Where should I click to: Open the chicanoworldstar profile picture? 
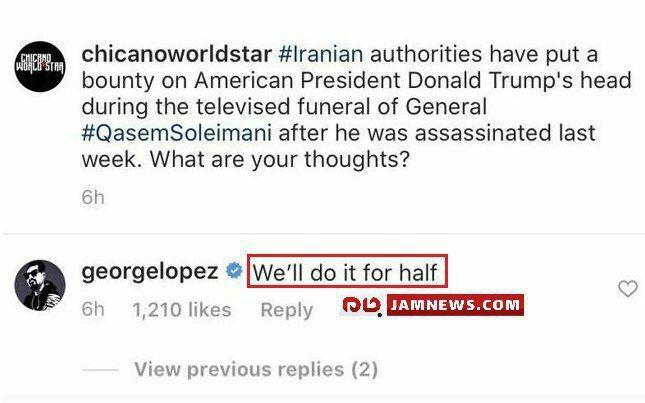pos(40,66)
